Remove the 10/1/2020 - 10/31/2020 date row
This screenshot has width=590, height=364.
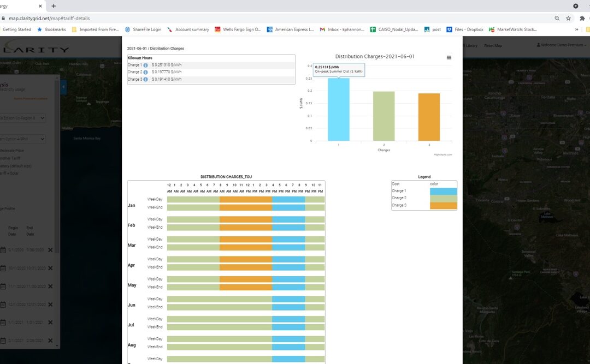coord(50,268)
